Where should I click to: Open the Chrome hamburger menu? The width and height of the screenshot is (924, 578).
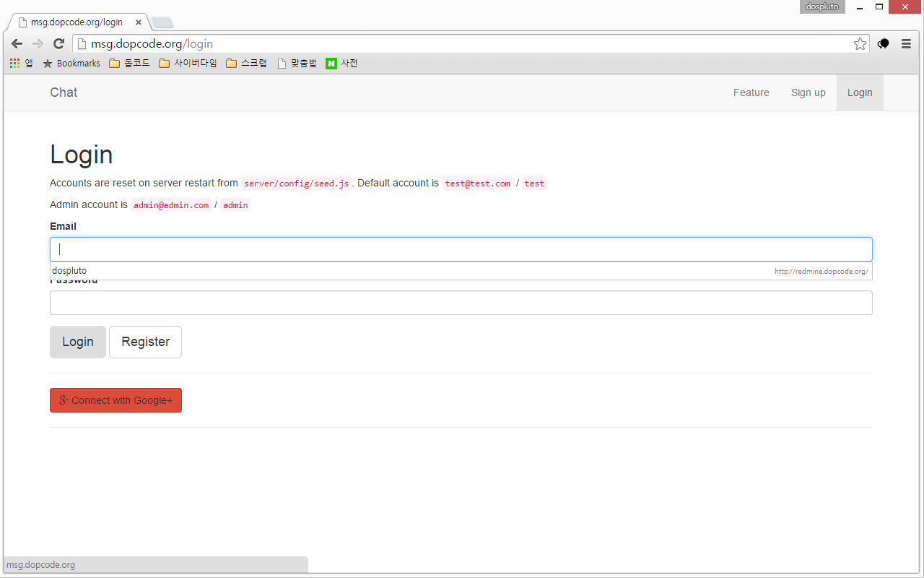coord(906,44)
